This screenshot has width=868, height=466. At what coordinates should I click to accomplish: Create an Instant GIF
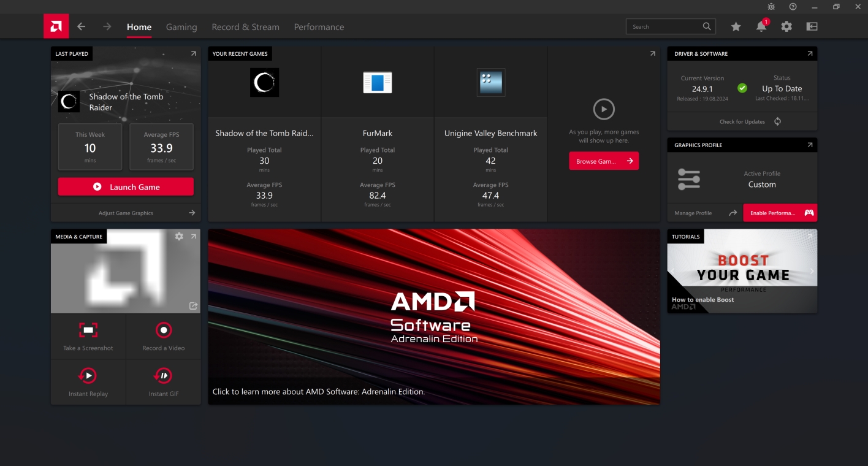pos(164,383)
